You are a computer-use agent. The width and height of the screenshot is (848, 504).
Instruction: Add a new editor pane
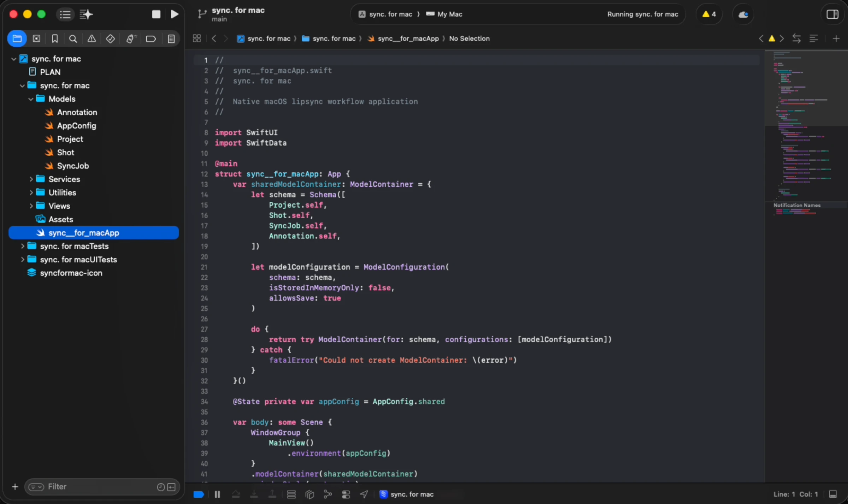click(x=836, y=38)
